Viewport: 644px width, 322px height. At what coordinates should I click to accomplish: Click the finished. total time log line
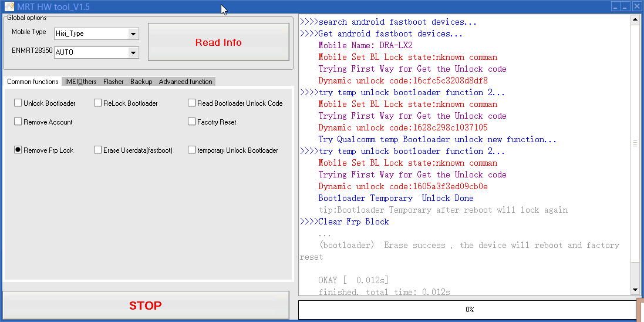pos(384,292)
